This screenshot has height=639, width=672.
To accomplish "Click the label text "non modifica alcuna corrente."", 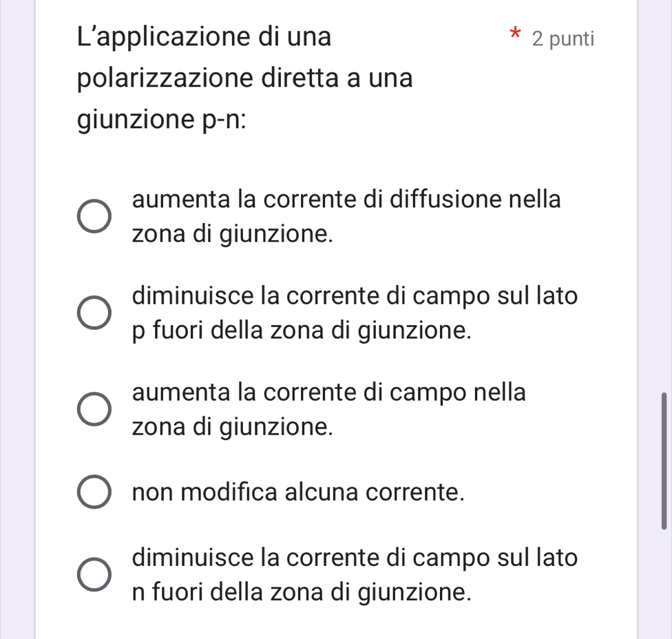I will coord(297,493).
